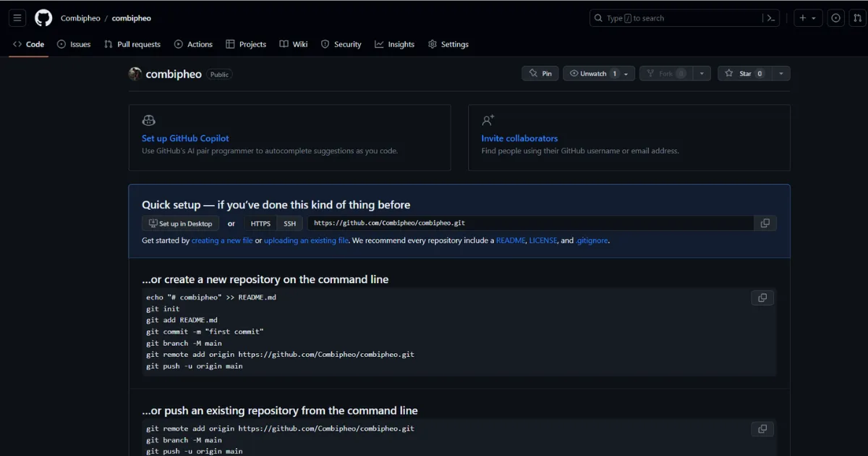
Task: Open the Star list dropdown arrow
Action: pos(780,73)
